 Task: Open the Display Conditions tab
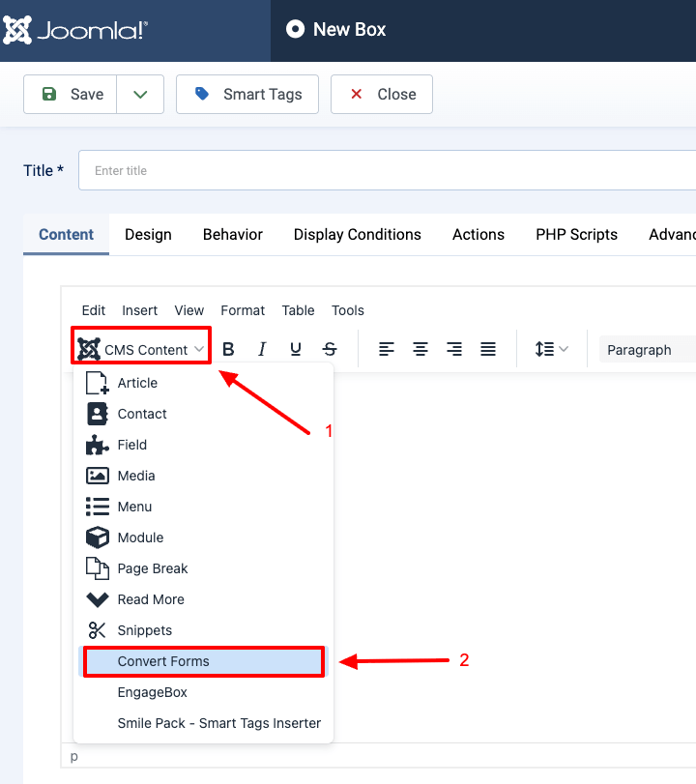357,235
